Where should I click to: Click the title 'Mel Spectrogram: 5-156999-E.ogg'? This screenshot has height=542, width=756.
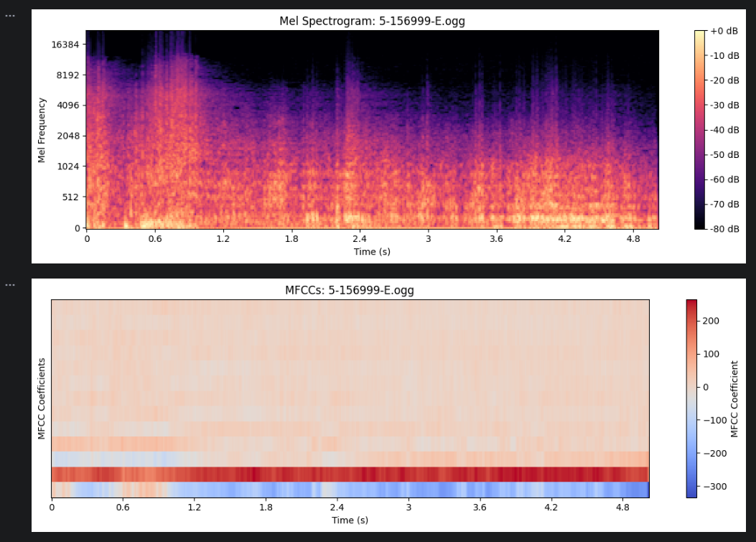372,22
